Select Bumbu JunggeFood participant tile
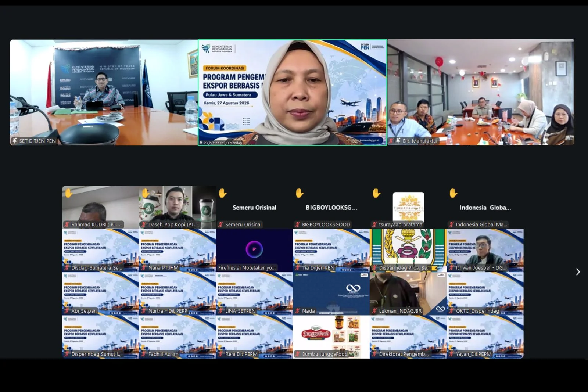Image resolution: width=588 pixels, height=392 pixels. [331, 337]
